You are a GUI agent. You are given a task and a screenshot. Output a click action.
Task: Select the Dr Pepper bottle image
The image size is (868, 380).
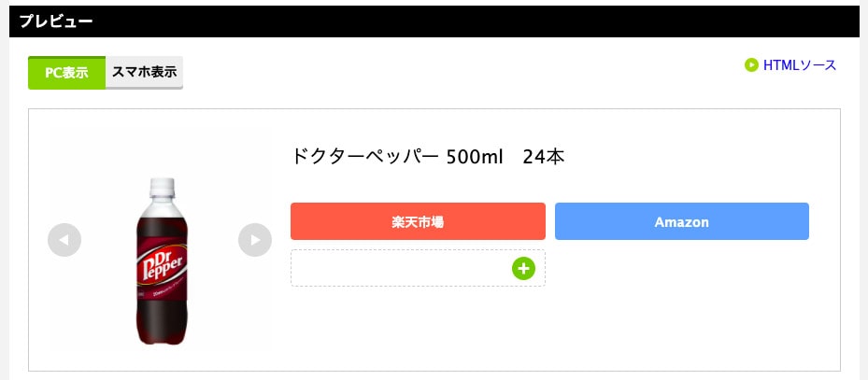click(160, 261)
